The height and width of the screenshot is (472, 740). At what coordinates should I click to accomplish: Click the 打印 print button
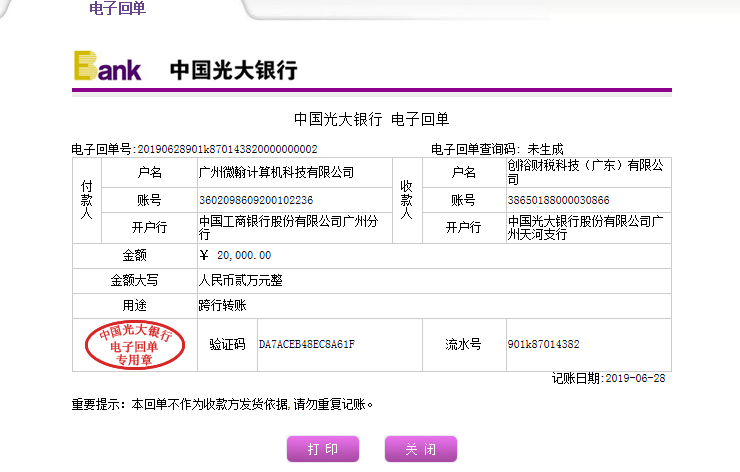pyautogui.click(x=323, y=449)
